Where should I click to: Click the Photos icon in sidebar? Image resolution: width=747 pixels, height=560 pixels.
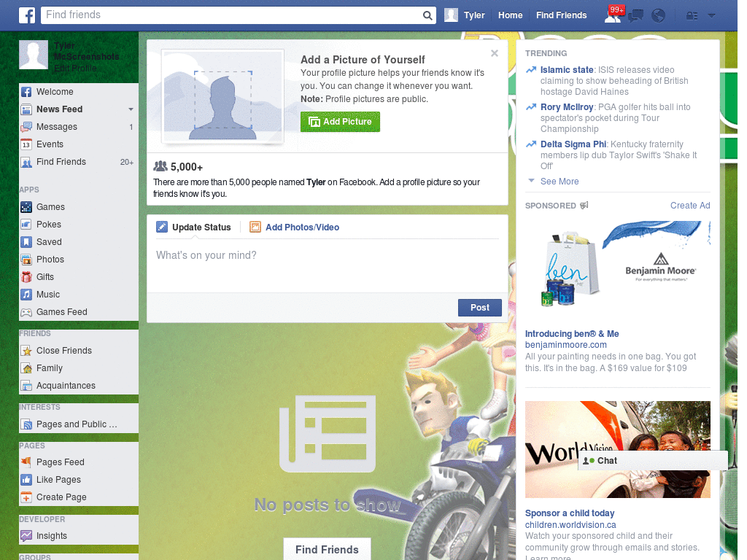tap(26, 260)
